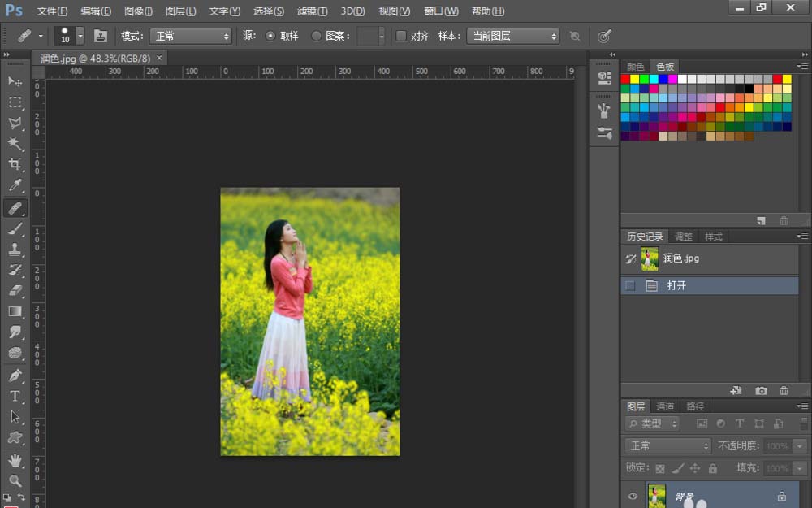Enable the 对齐 checkbox

(401, 36)
